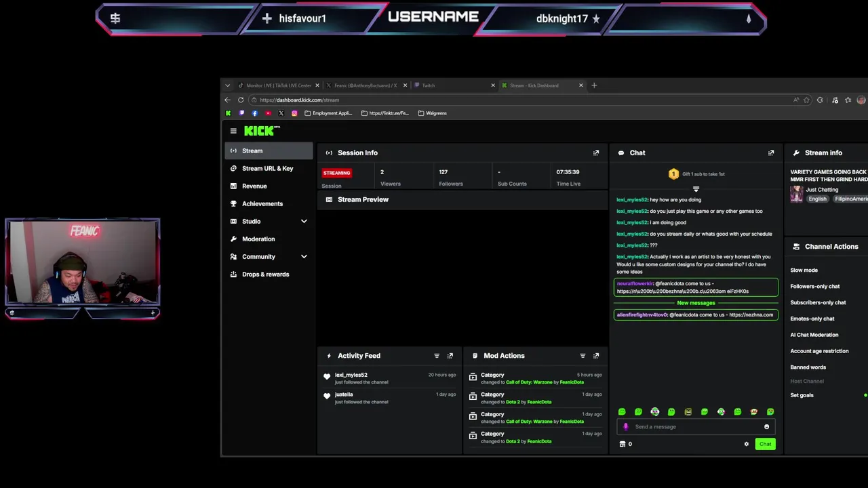
Task: Open Drops & rewards page
Action: 269,274
